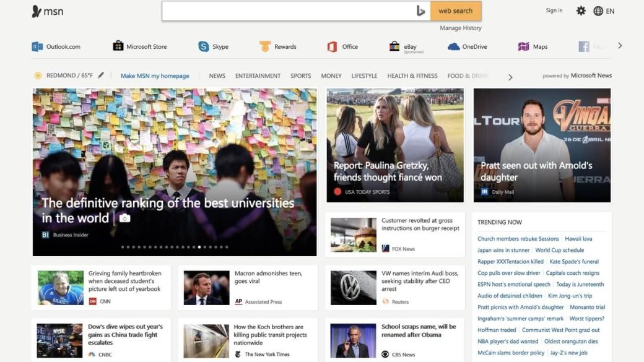644x362 pixels.
Task: Click Make MSN my homepage link
Action: coord(155,76)
